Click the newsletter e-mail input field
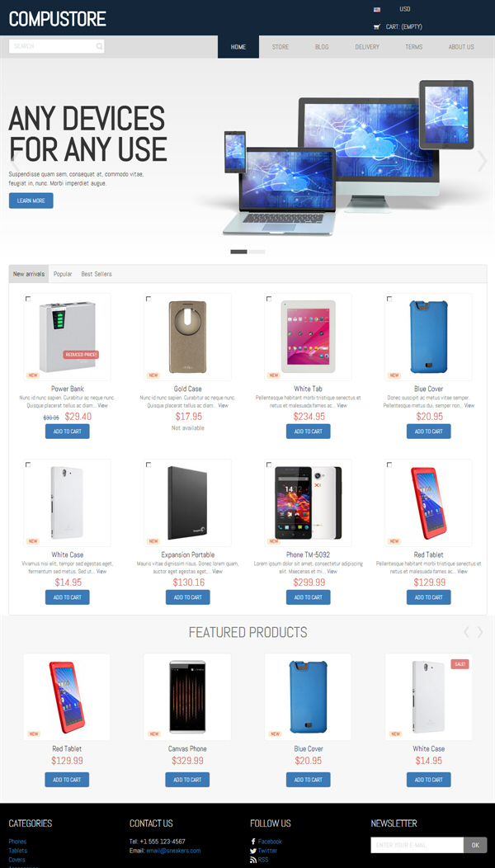 (417, 845)
